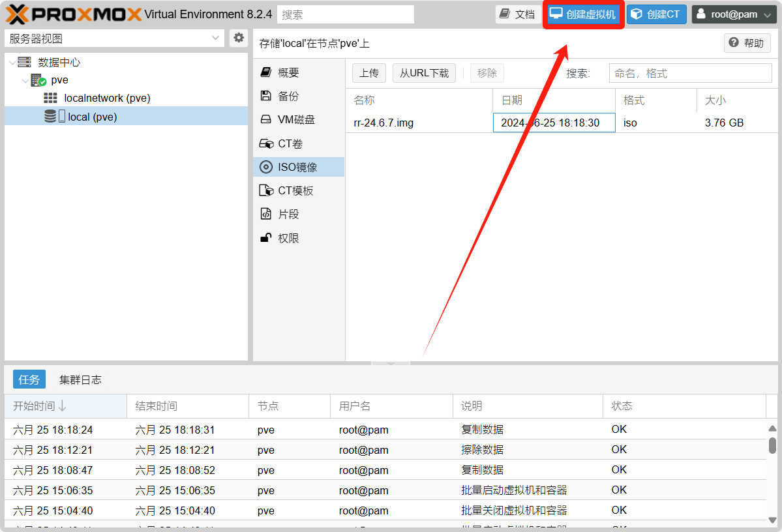Open the 备份 backup section
782x532 pixels.
(288, 96)
